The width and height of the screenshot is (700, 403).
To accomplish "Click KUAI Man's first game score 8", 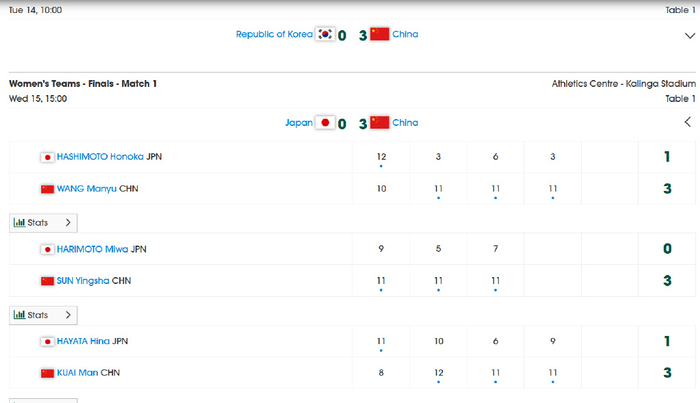I will tap(381, 373).
